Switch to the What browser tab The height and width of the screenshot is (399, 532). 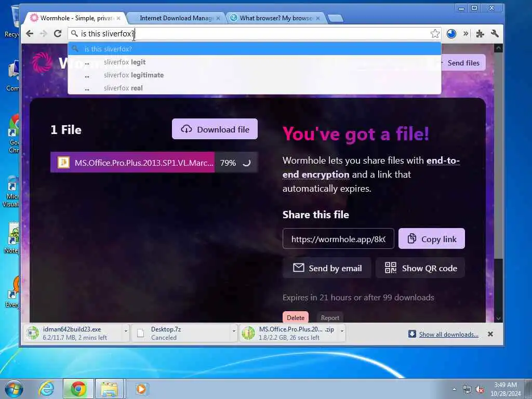click(275, 18)
